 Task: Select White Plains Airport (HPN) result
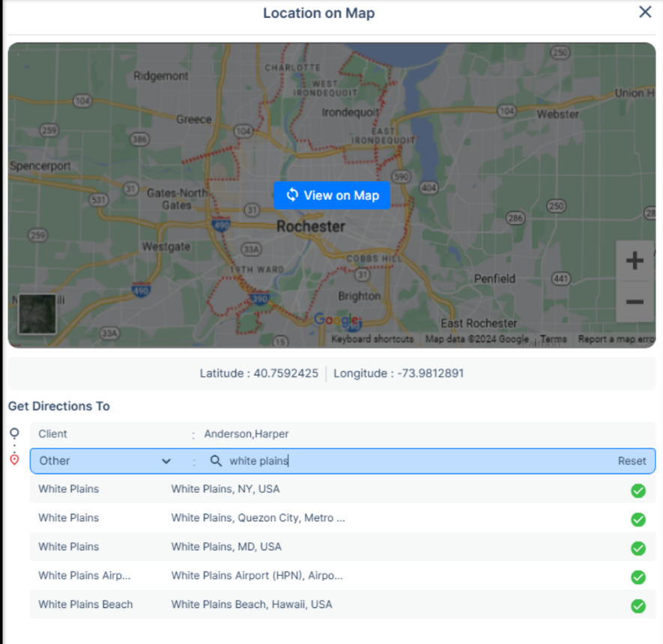pyautogui.click(x=342, y=576)
